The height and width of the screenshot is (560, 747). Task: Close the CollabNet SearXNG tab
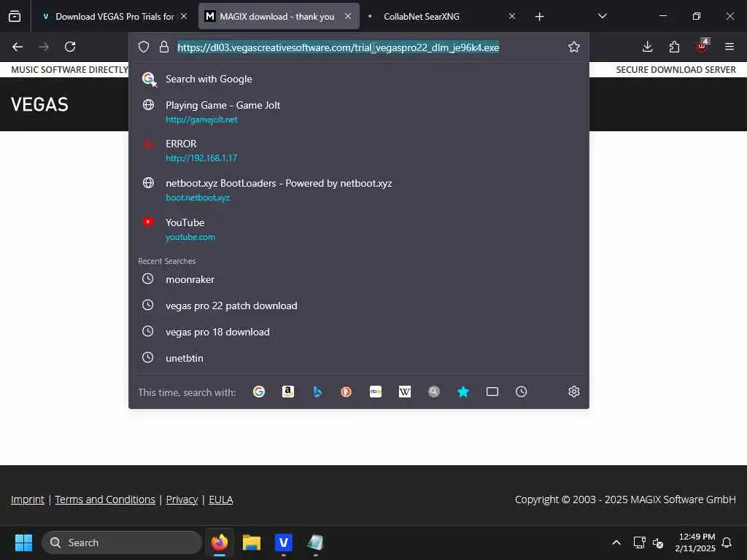[x=511, y=16]
